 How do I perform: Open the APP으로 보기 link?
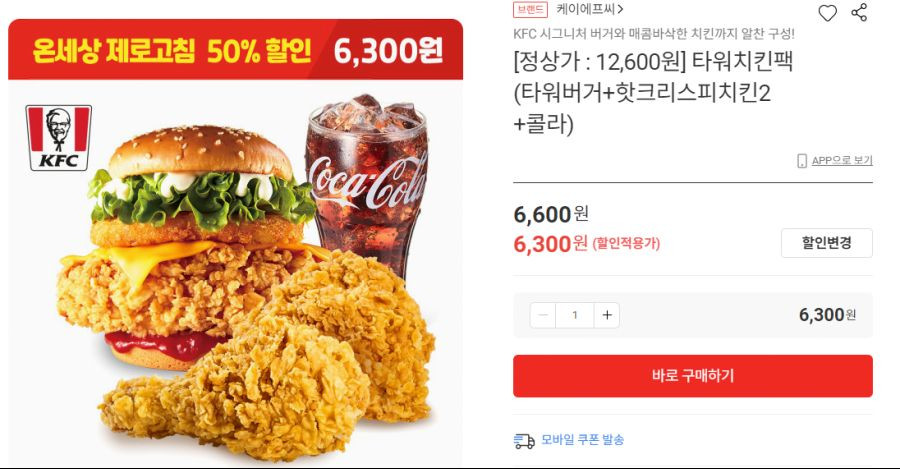(x=842, y=161)
